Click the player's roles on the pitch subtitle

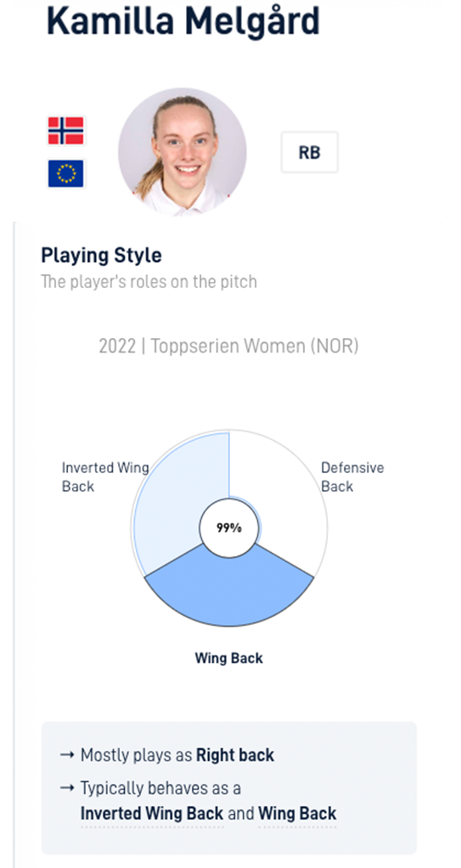coord(149,282)
